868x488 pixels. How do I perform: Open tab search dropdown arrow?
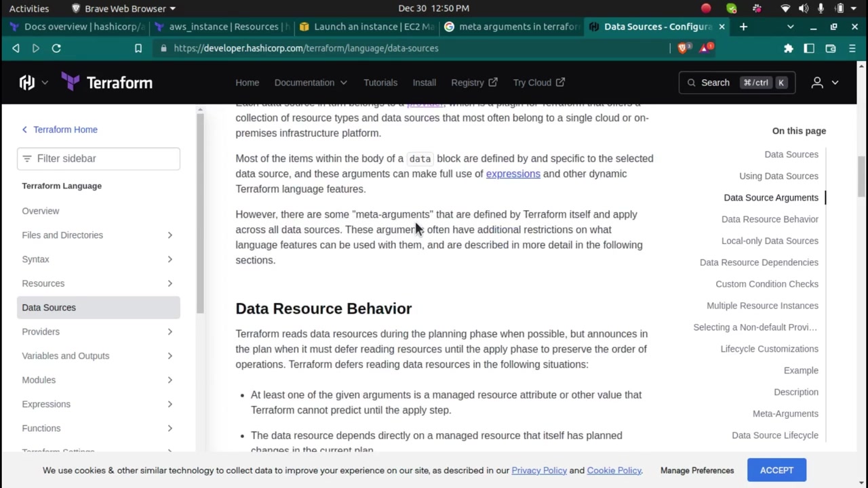point(790,26)
